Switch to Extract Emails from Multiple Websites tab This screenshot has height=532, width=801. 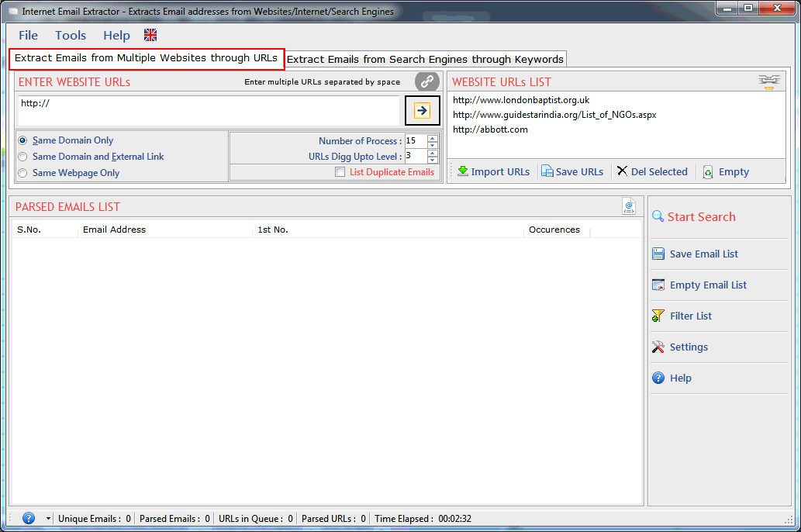click(146, 57)
